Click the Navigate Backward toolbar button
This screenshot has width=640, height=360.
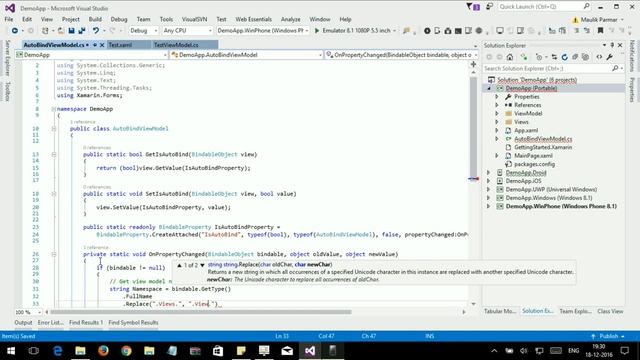pos(15,31)
